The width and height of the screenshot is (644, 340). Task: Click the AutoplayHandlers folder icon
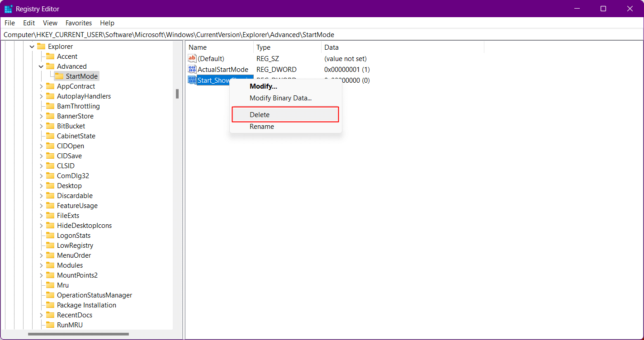(x=50, y=96)
